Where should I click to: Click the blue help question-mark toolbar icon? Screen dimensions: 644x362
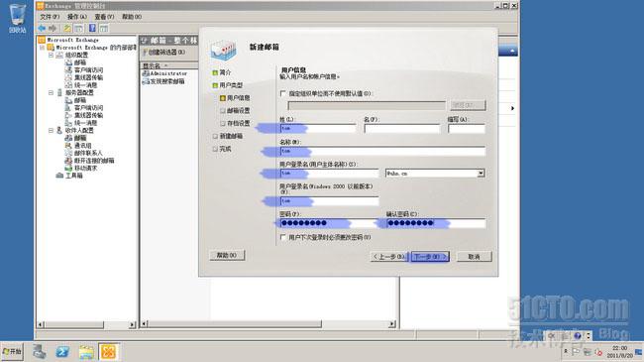(x=92, y=28)
